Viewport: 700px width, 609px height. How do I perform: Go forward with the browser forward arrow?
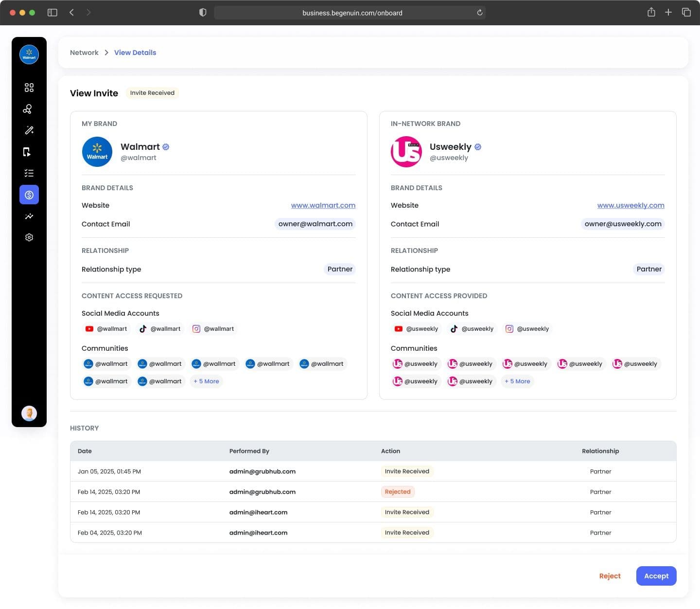pyautogui.click(x=88, y=13)
